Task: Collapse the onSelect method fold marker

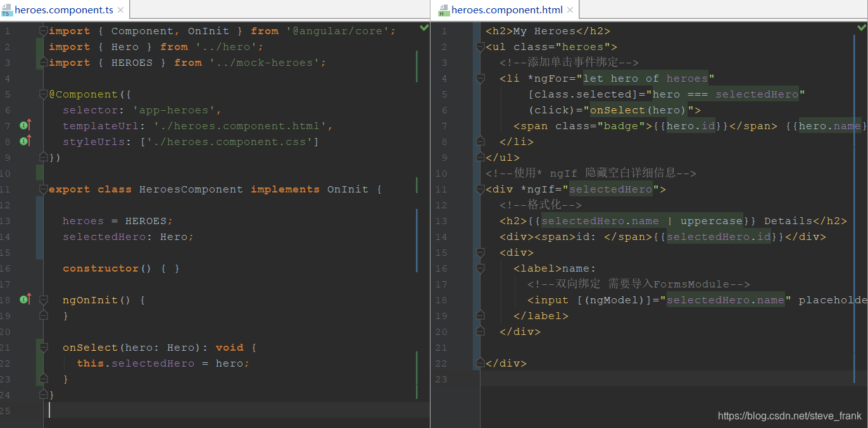Action: pos(43,347)
